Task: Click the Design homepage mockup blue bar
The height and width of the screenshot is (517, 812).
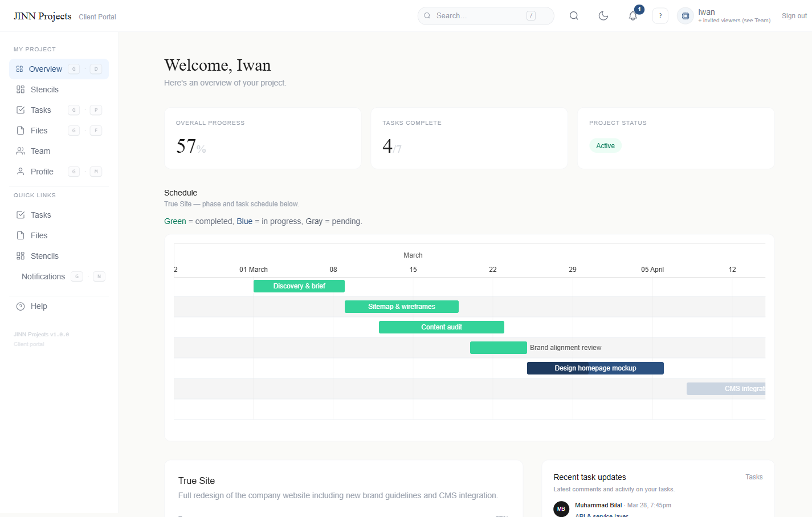Action: [x=595, y=368]
